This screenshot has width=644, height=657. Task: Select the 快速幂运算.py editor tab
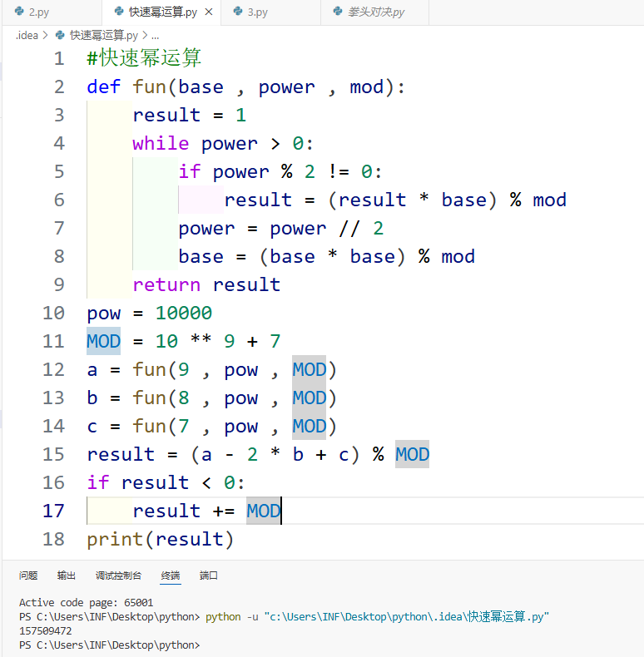[x=161, y=12]
